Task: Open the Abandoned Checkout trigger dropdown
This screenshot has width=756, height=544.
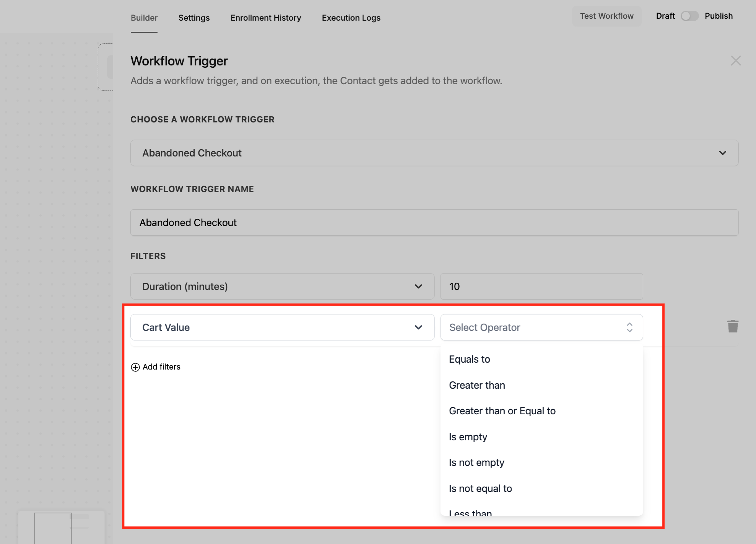Action: (434, 153)
